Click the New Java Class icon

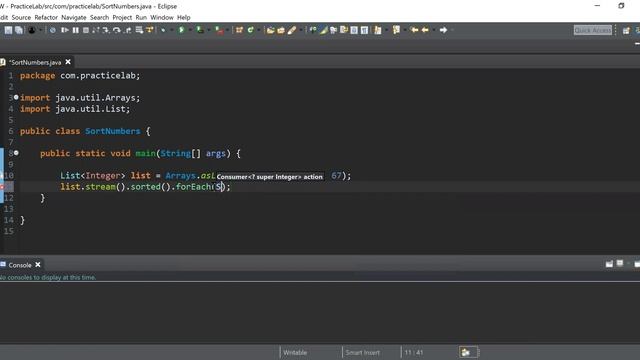(x=250, y=30)
